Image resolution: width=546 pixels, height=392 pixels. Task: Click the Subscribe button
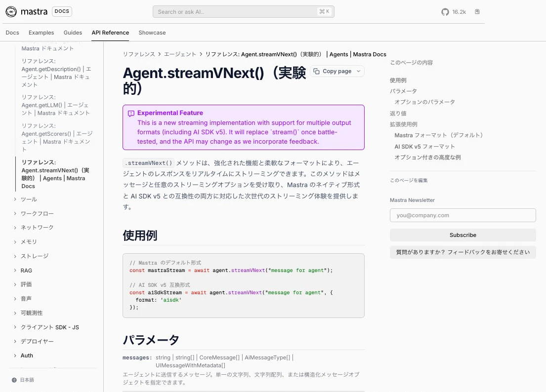[463, 235]
